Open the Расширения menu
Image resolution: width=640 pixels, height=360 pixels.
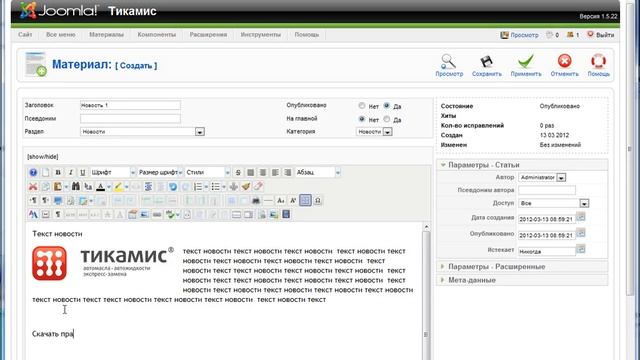click(208, 35)
